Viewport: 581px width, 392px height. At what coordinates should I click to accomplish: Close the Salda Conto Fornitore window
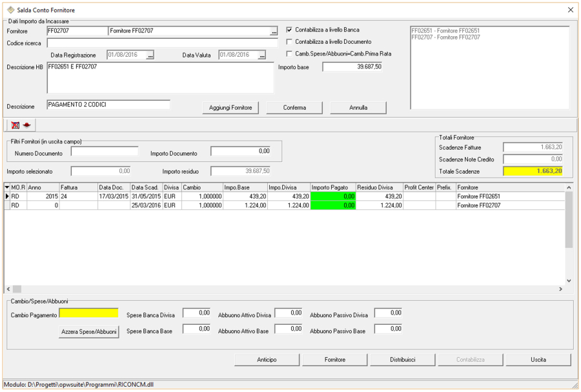click(x=570, y=10)
